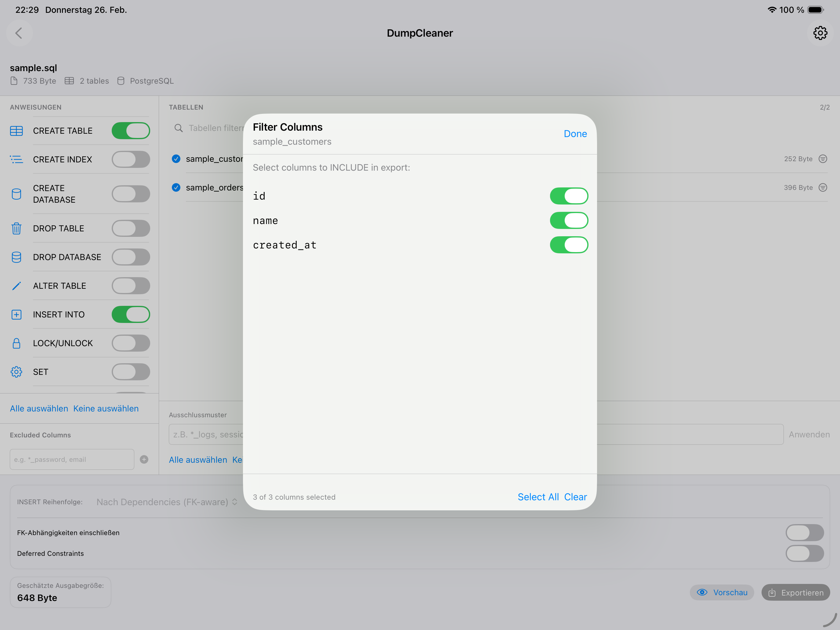Tap filter icon next to 252 Byte

point(823,159)
